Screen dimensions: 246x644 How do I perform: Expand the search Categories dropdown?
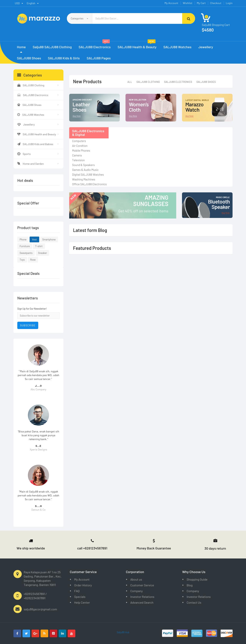[80, 18]
